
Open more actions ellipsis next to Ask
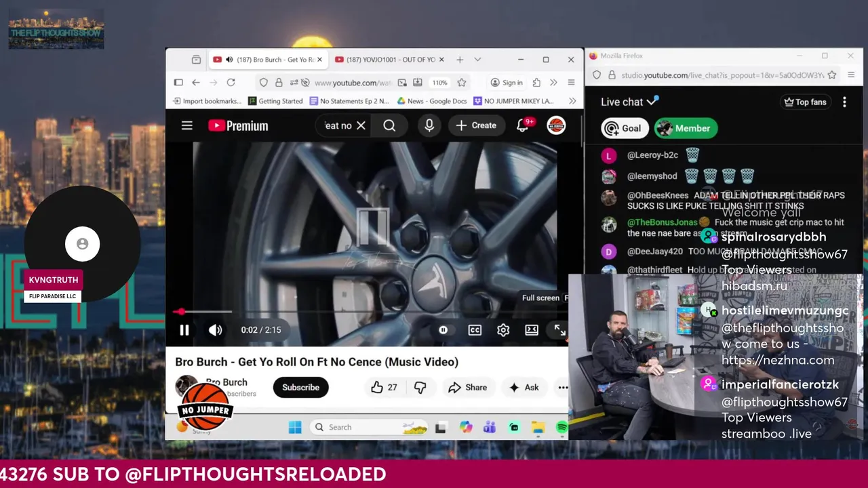point(563,388)
